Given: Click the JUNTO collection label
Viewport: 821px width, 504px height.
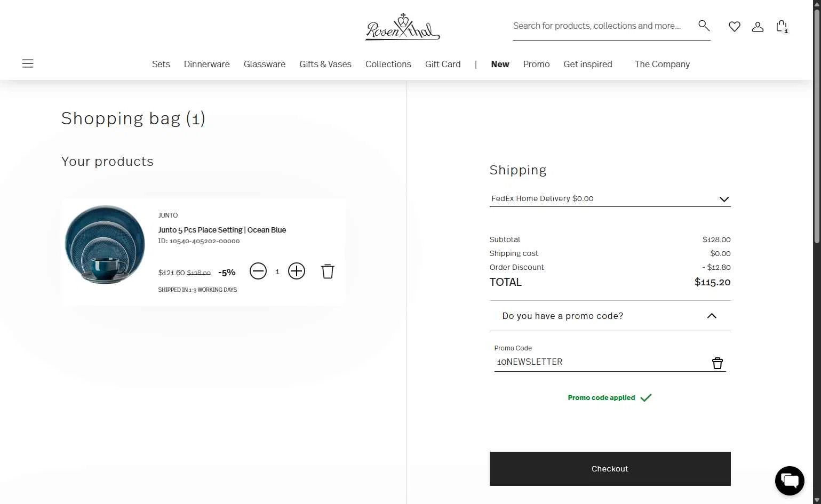Looking at the screenshot, I should (x=168, y=215).
